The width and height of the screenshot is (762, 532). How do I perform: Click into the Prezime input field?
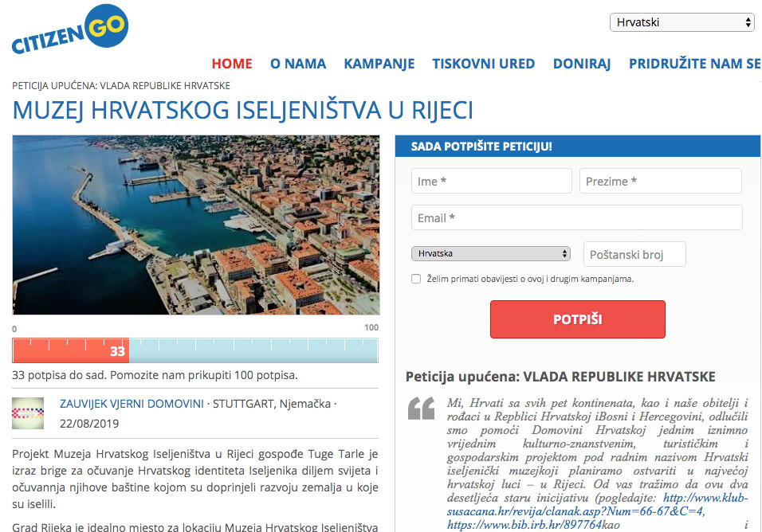(660, 181)
